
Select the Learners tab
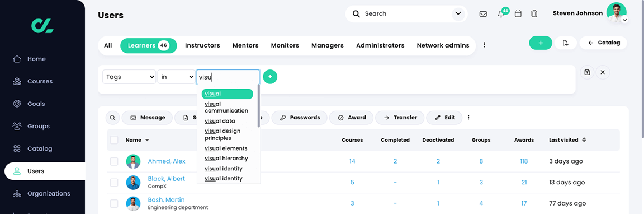[x=148, y=46]
